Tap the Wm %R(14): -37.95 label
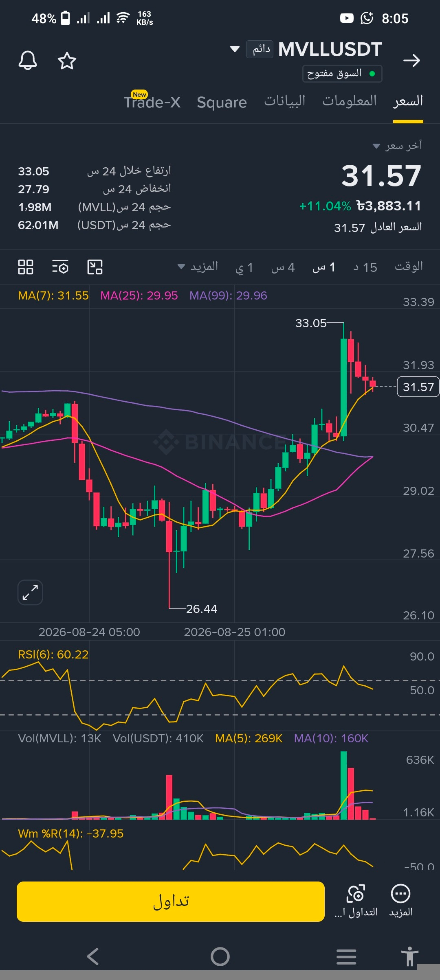The height and width of the screenshot is (980, 440). (70, 833)
